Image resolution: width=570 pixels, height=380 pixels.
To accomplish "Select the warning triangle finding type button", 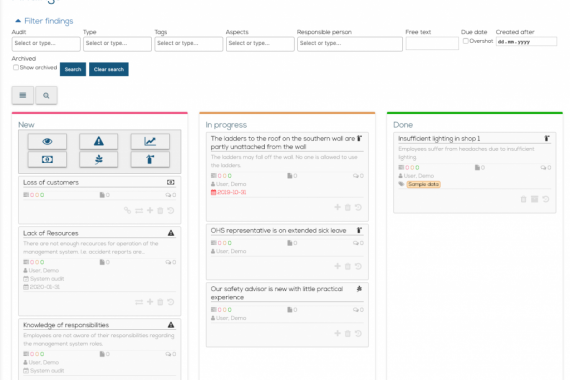I will pyautogui.click(x=99, y=141).
